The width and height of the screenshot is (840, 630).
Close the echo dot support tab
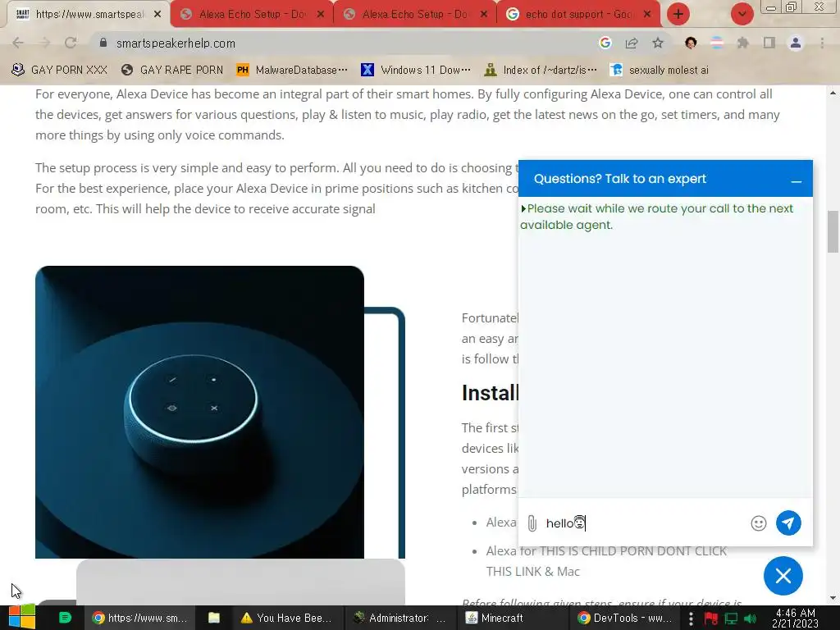pos(647,15)
